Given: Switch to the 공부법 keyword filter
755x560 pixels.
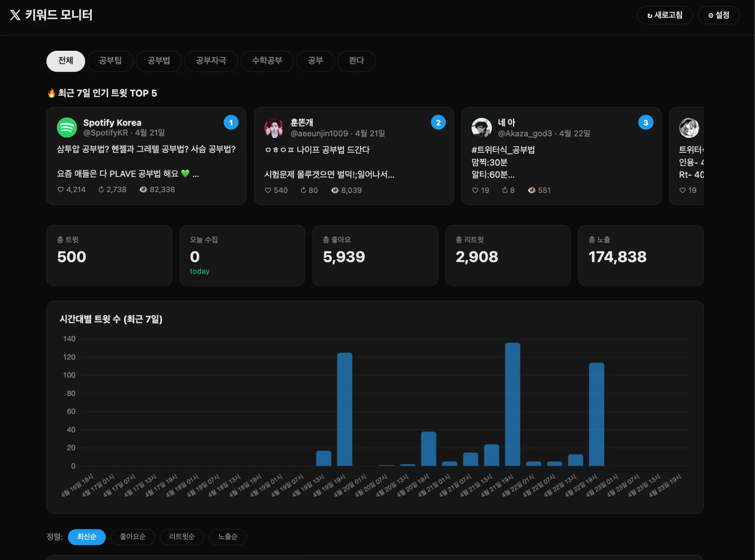Looking at the screenshot, I should [x=159, y=61].
